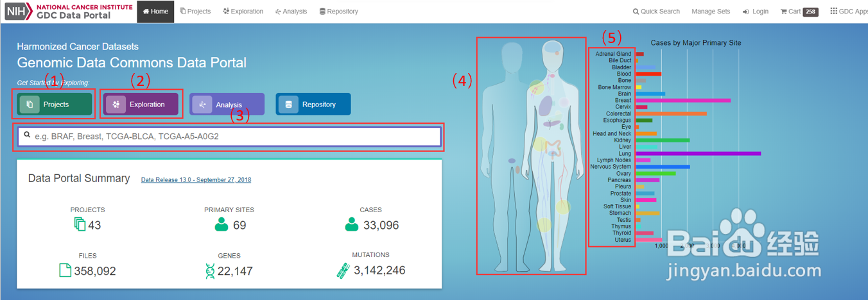868x300 pixels.
Task: Select the Skin label
Action: pos(626,200)
